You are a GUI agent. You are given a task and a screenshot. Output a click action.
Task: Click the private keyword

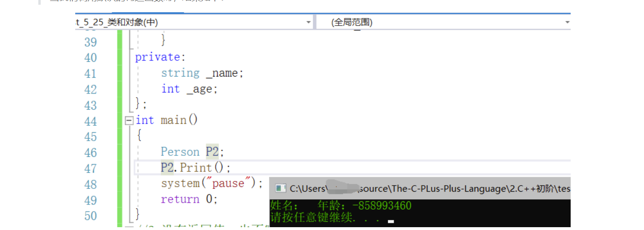click(x=158, y=57)
